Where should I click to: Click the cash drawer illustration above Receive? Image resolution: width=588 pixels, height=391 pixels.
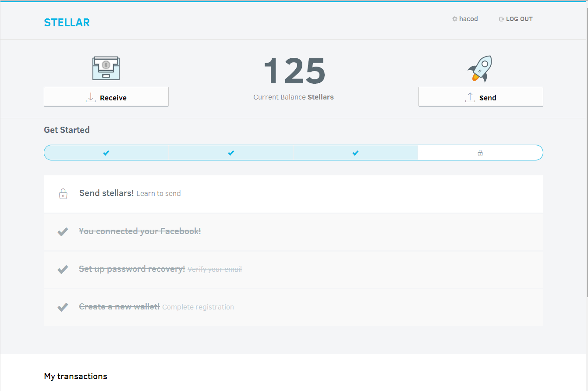106,68
